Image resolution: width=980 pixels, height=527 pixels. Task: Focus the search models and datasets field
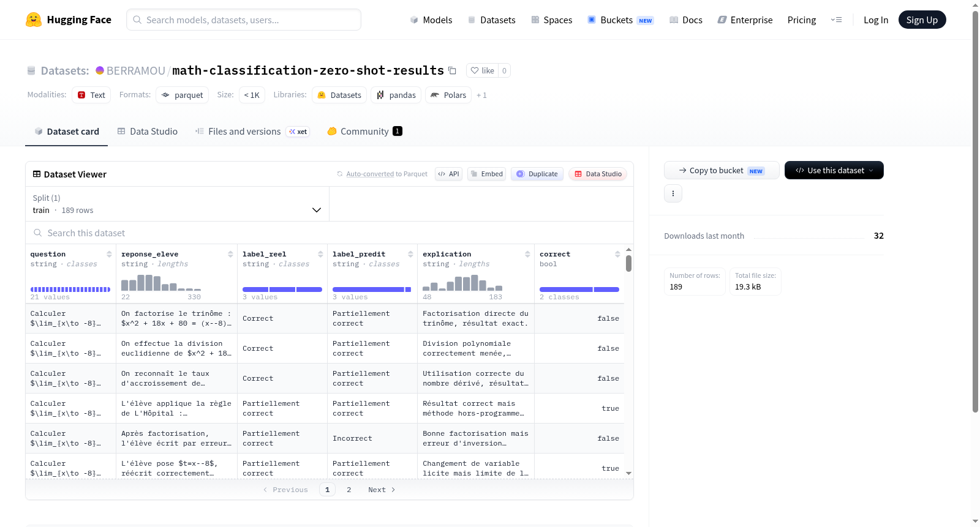coord(244,20)
